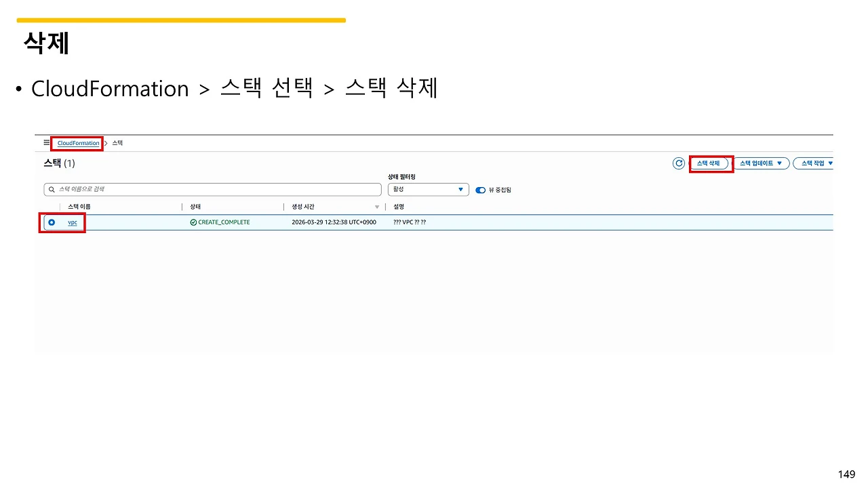Click the chevron separator in the breadcrumb
The width and height of the screenshot is (868, 488).
click(105, 143)
